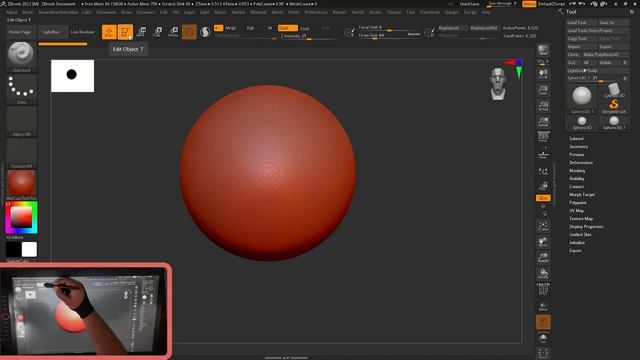Image resolution: width=640 pixels, height=360 pixels.
Task: Expand the UV Map section
Action: coord(576,211)
